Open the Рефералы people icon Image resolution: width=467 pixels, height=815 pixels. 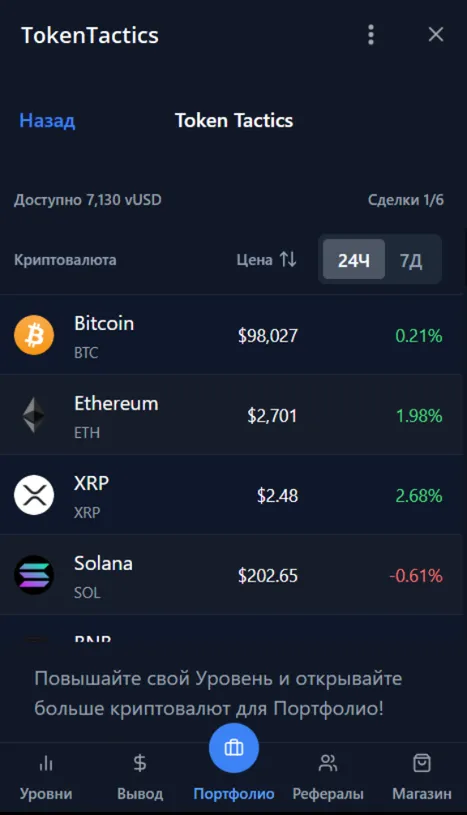(328, 763)
